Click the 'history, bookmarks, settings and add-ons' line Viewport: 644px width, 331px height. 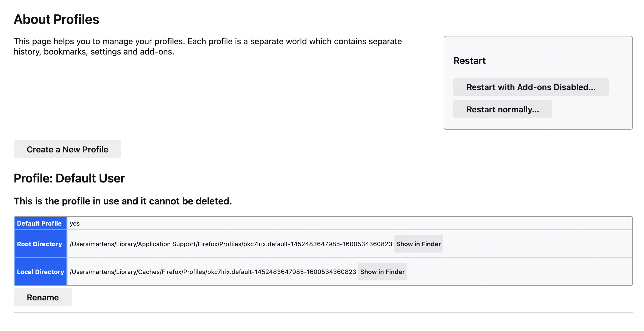pos(94,52)
